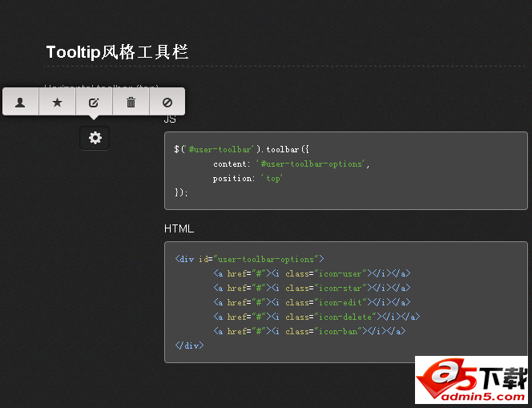Viewport: 532px width, 408px height.
Task: Click the HTML line with class "icon-star"
Action: pos(312,288)
